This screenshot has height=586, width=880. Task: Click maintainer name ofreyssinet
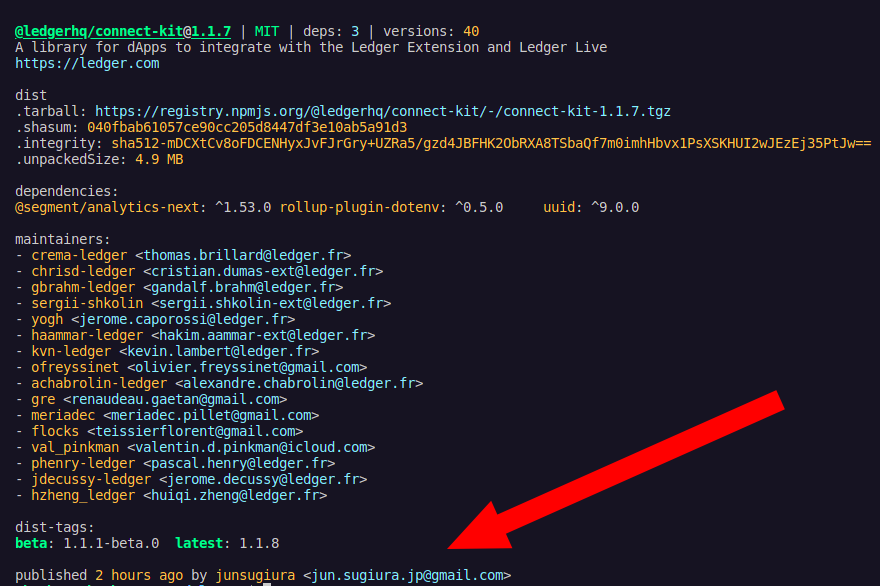75,367
